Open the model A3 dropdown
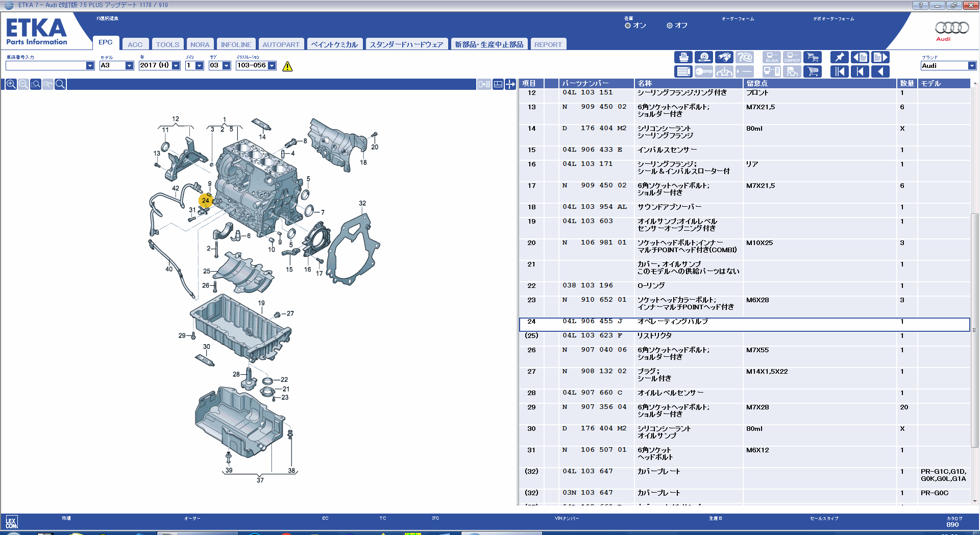The height and width of the screenshot is (535, 980). (x=129, y=66)
